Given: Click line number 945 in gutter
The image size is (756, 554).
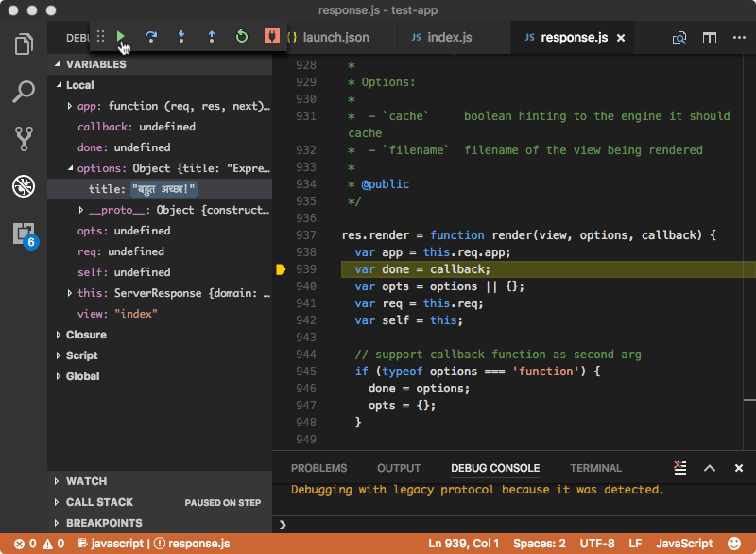Looking at the screenshot, I should pos(306,372).
